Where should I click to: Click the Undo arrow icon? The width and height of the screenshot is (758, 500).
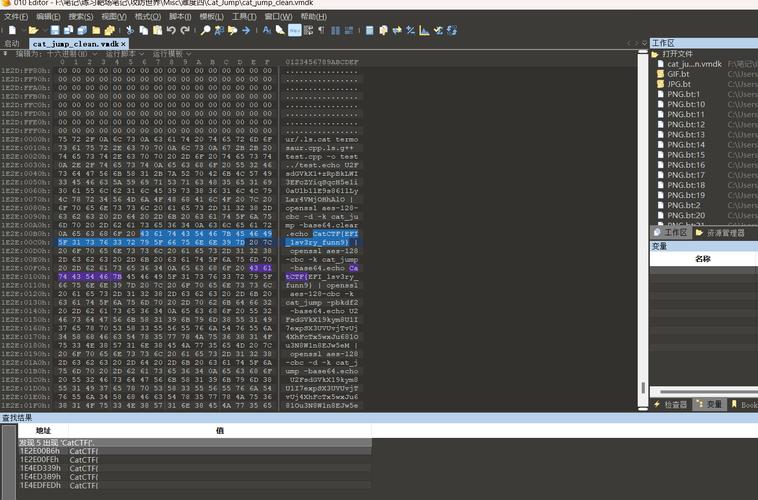click(x=171, y=30)
